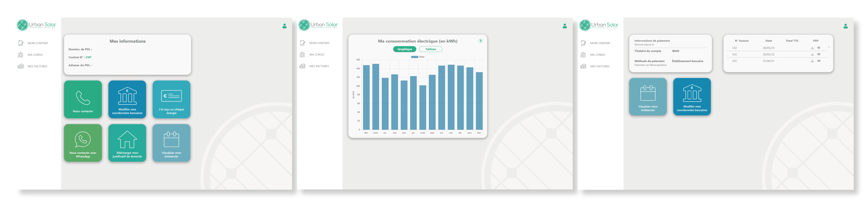Open Visualiser mon échéancier tile on Mes informations screen
The width and height of the screenshot is (868, 203).
(171, 143)
